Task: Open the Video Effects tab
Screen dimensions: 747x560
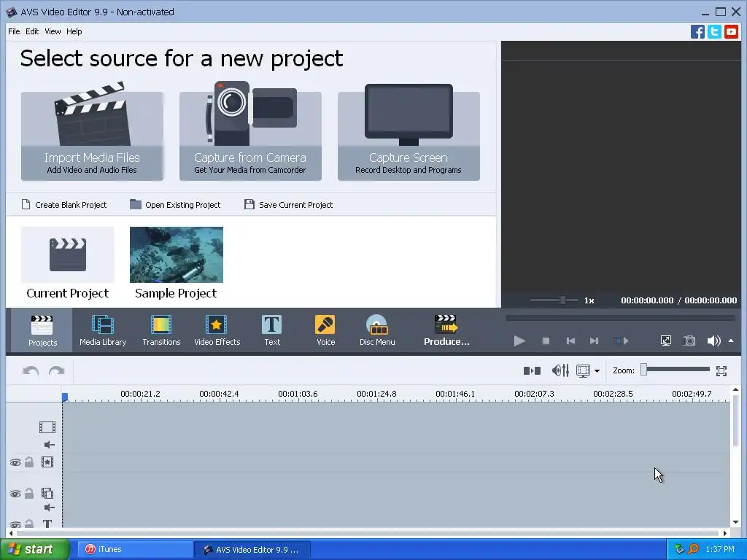Action: coord(217,330)
